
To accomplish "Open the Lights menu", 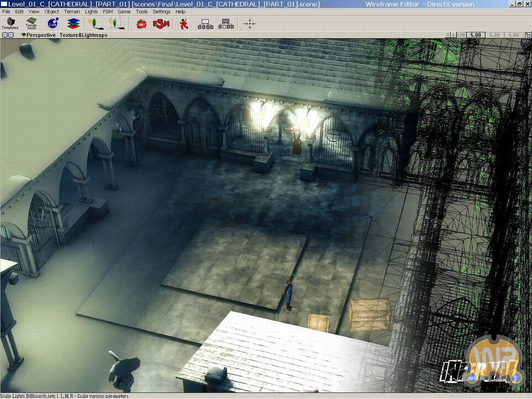I will tap(91, 12).
